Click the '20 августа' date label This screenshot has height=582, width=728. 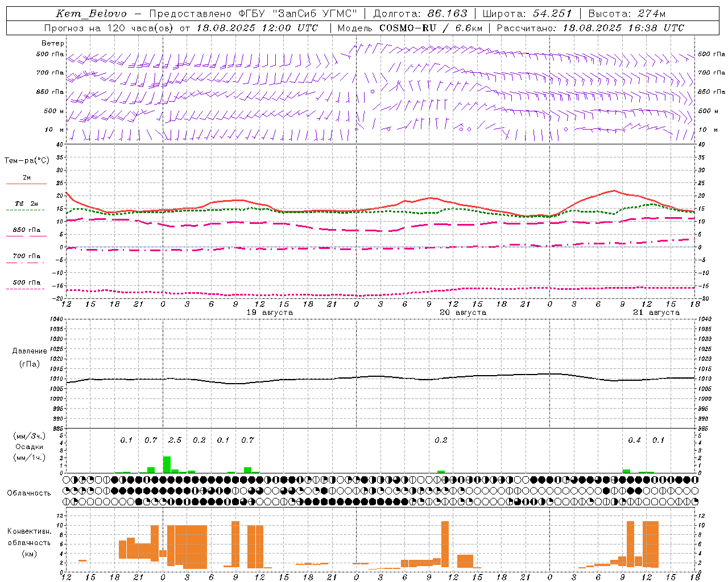(x=463, y=313)
